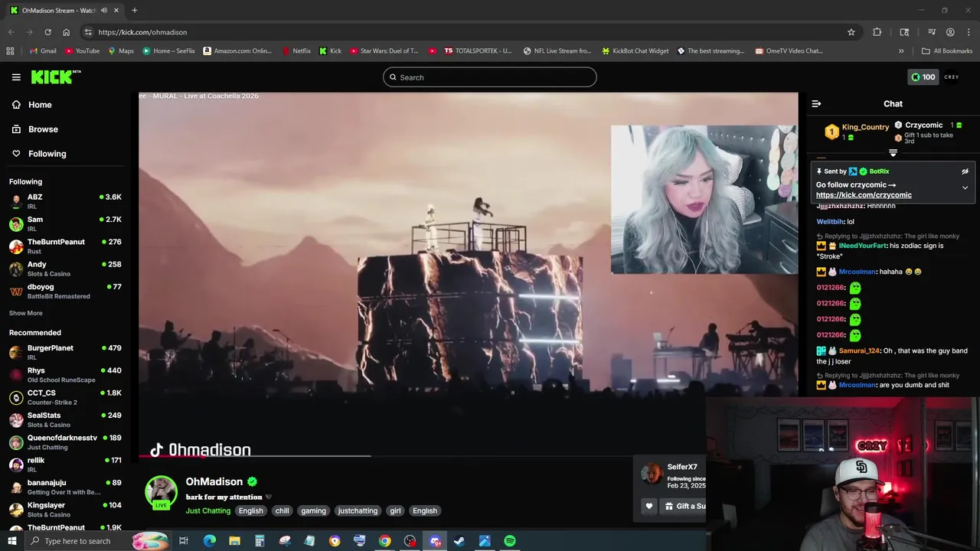Expand the gift leaderboard chevron

893,153
